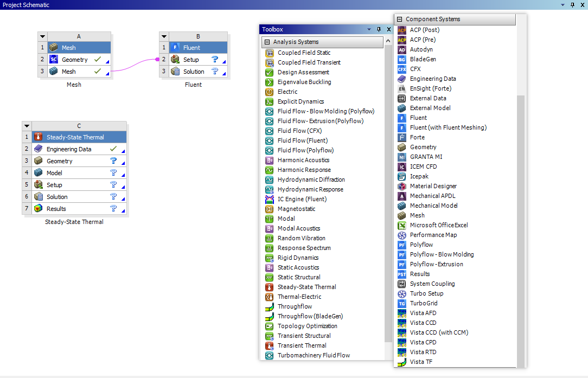588x378 pixels.
Task: Toggle the Project Schematic pin
Action: coord(572,5)
